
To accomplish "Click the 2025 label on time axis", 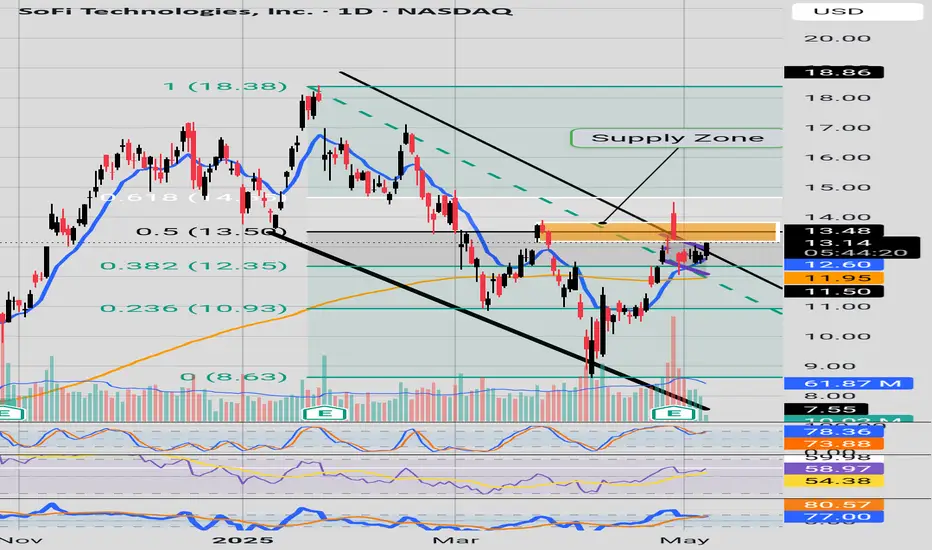I will [243, 540].
